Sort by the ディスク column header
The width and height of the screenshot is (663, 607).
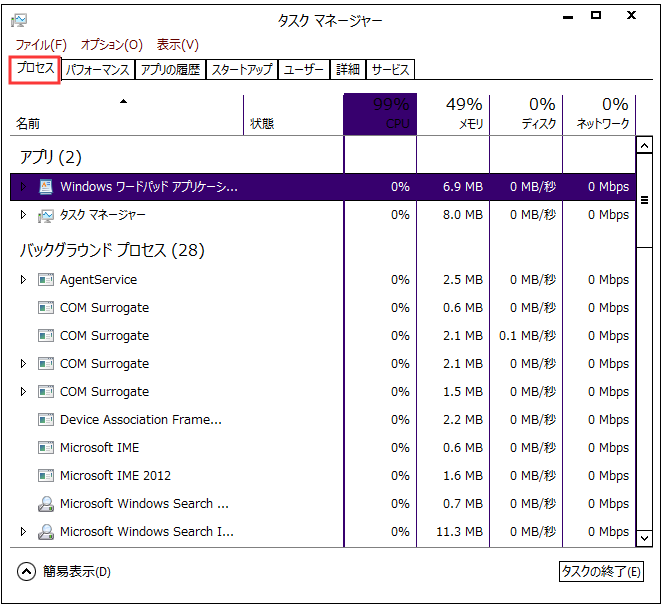pos(526,115)
